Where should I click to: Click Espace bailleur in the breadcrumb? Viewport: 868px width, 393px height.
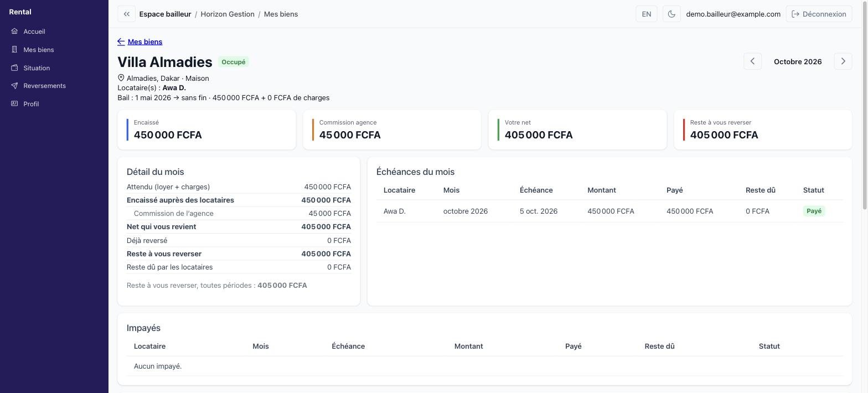point(165,14)
